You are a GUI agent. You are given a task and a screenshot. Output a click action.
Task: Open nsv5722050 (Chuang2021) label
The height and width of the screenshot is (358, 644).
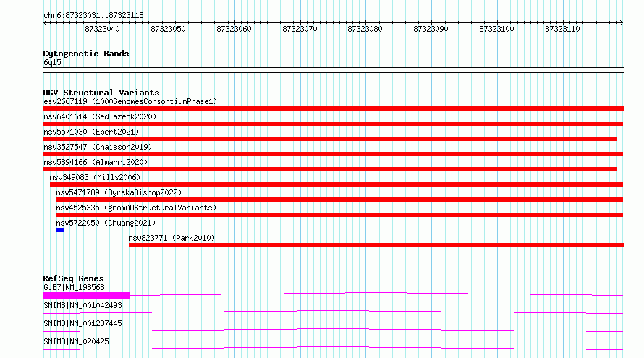pyautogui.click(x=106, y=223)
